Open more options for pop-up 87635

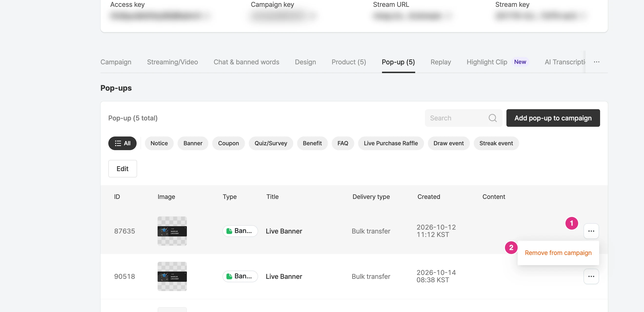point(591,231)
